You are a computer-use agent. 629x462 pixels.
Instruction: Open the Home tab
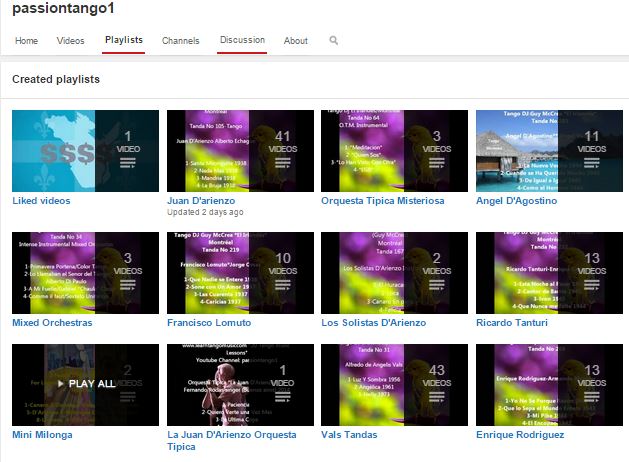26,41
